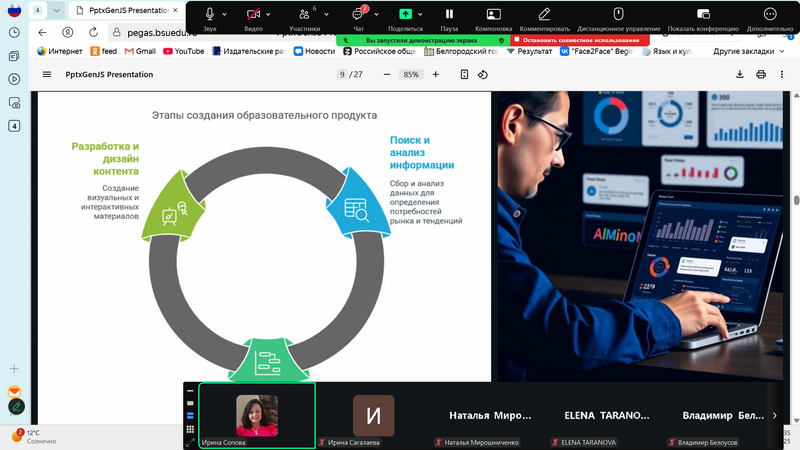The width and height of the screenshot is (800, 450).
Task: Expand audio options arrow next to Звук
Action: [225, 15]
